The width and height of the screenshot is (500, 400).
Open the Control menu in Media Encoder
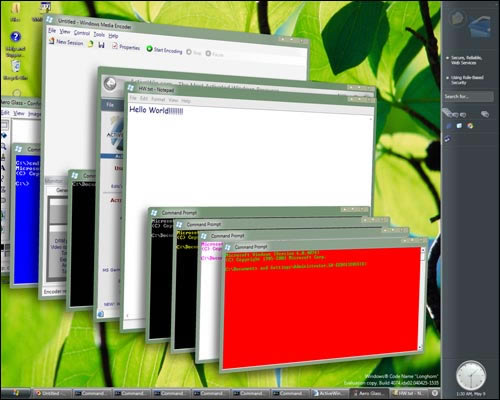(82, 33)
